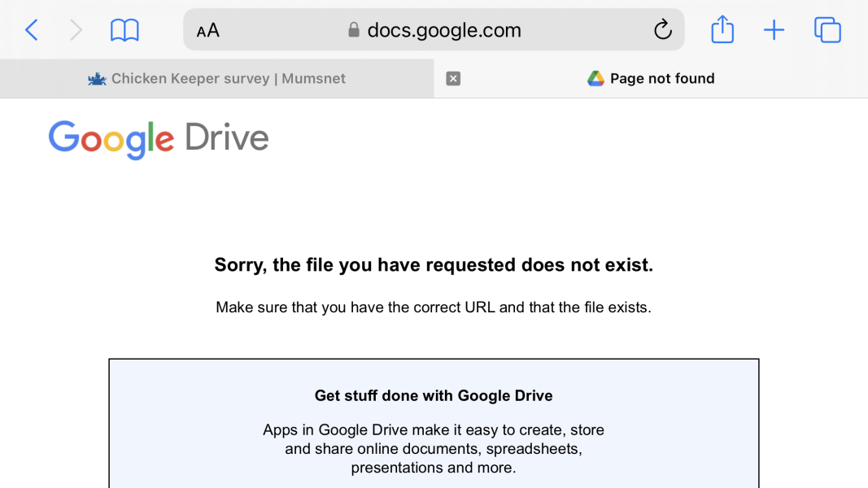Viewport: 868px width, 488px height.
Task: Open the Safari bookmarks book icon
Action: [x=124, y=31]
